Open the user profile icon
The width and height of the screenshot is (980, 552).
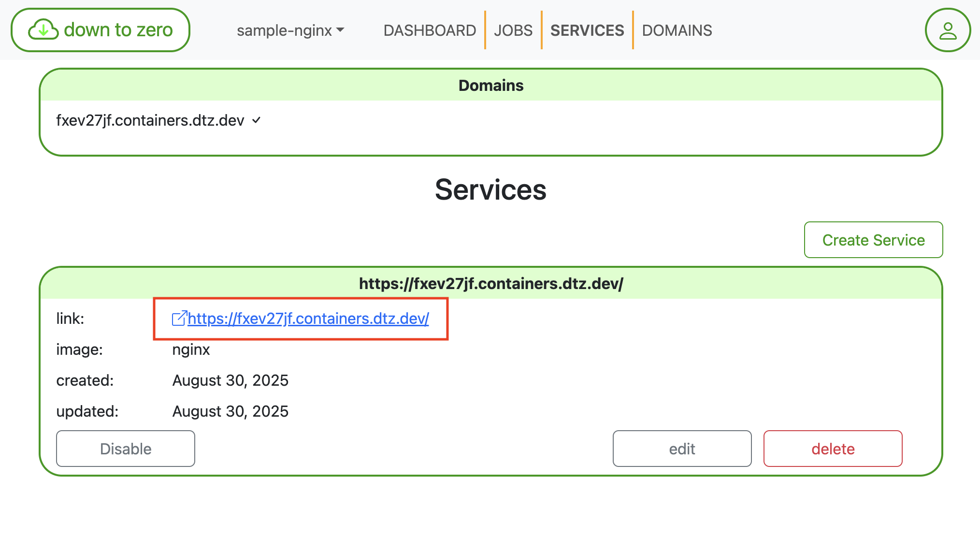pos(948,30)
